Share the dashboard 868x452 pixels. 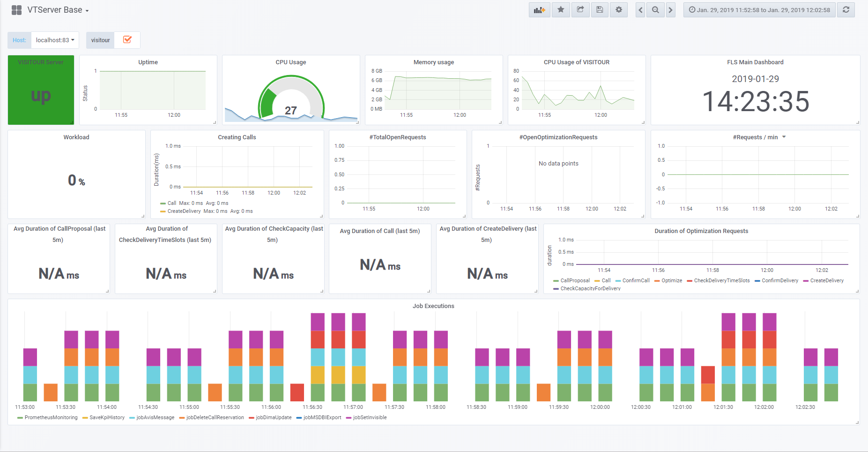pos(580,10)
